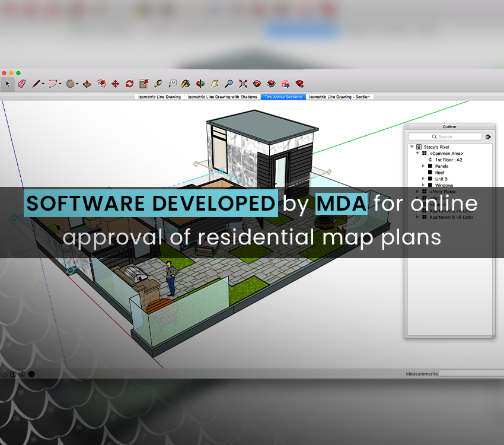Image resolution: width=504 pixels, height=445 pixels.
Task: Choose the Zoom magnifier tool
Action: pyautogui.click(x=228, y=84)
